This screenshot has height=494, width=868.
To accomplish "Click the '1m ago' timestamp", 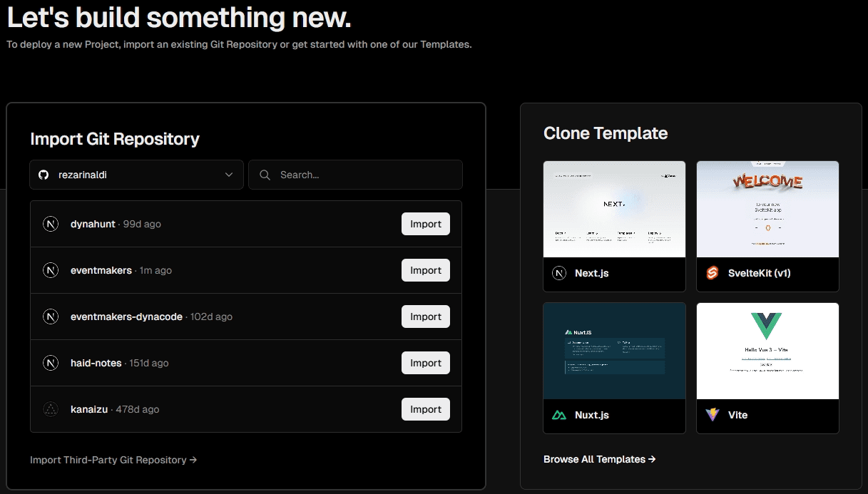I will click(155, 270).
